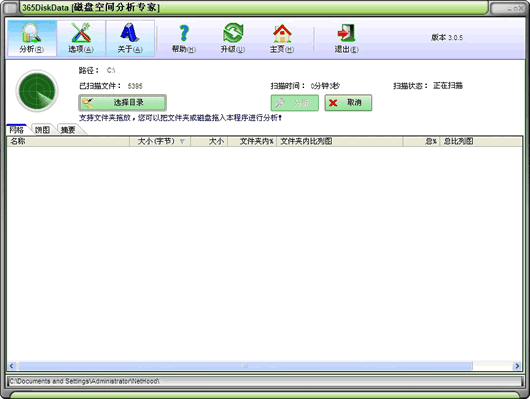Click the 总% column header
The width and height of the screenshot is (530, 399).
point(421,141)
